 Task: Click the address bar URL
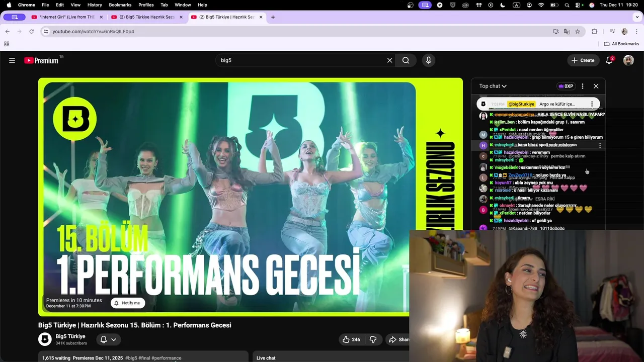point(94,31)
